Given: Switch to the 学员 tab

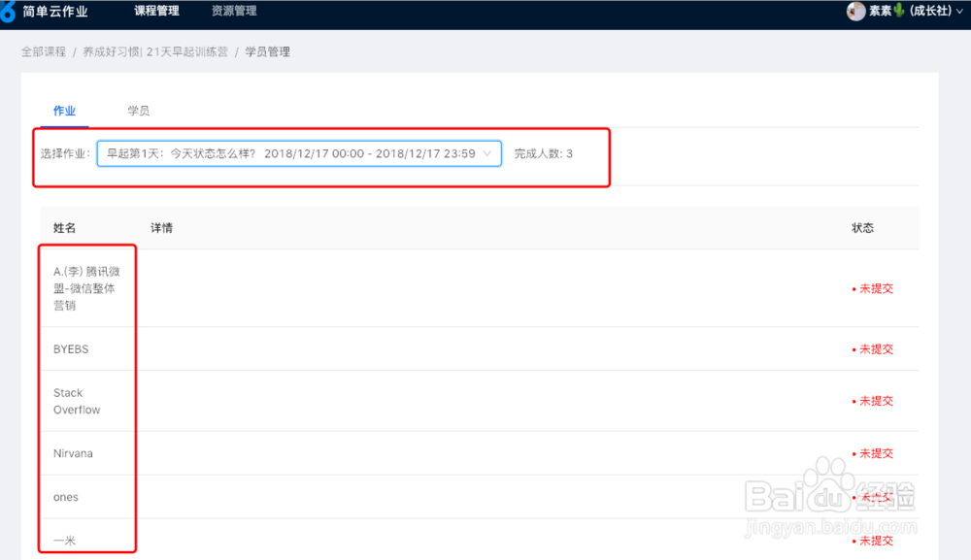Looking at the screenshot, I should click(139, 111).
